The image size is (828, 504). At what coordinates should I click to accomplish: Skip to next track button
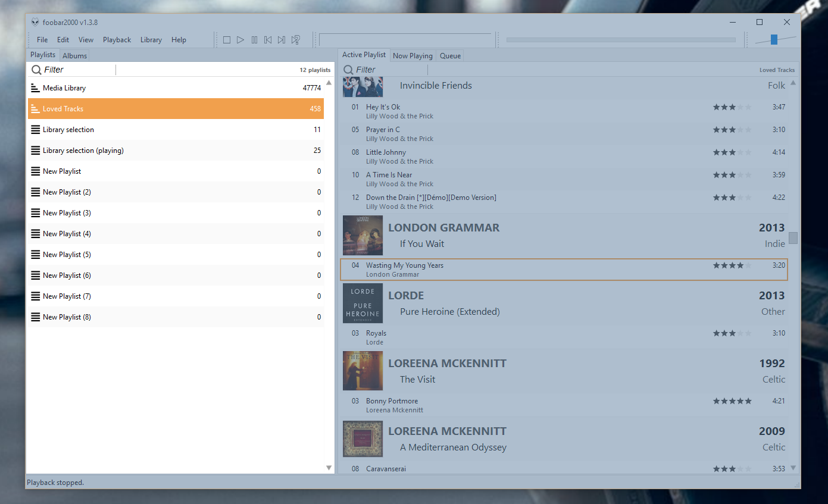282,40
